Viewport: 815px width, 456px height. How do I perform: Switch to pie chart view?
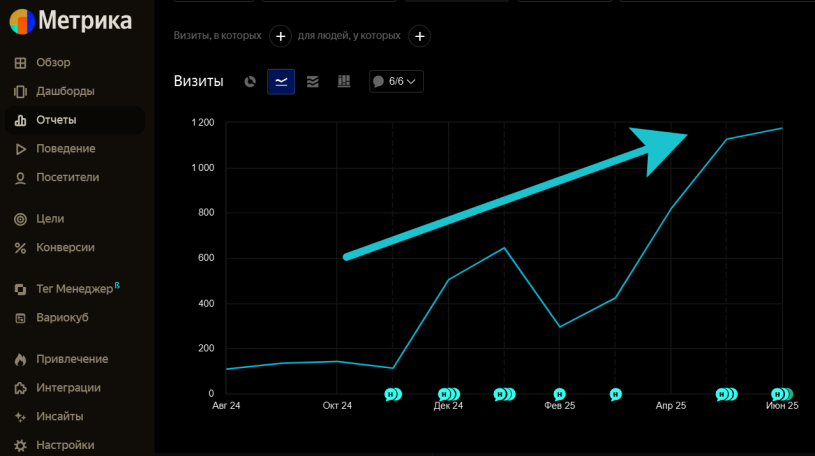pos(251,82)
